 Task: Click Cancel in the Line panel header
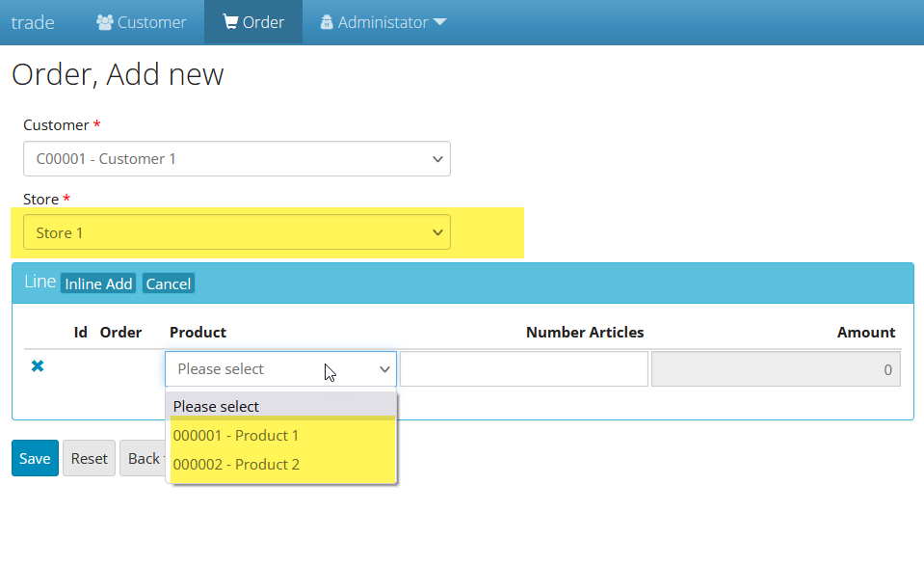tap(169, 283)
